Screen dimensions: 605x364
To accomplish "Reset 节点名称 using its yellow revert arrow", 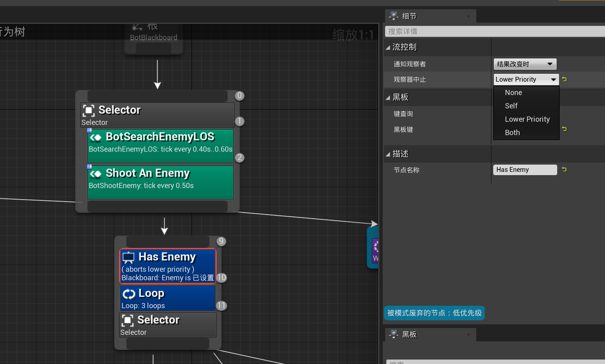I will click(564, 169).
